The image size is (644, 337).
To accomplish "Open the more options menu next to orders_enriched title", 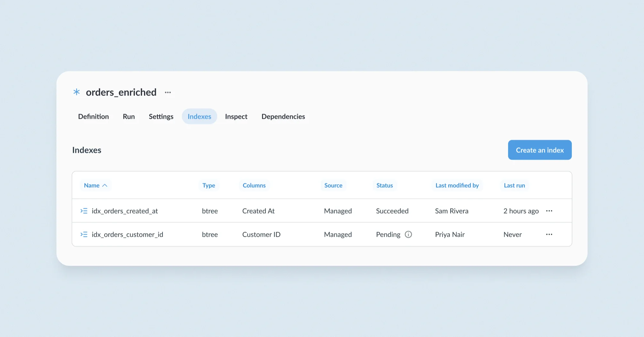I will pyautogui.click(x=168, y=92).
